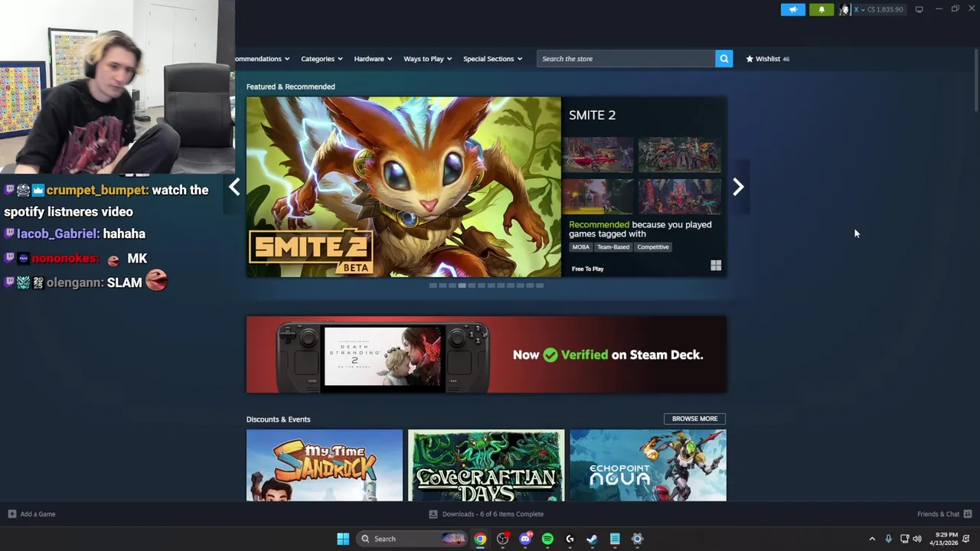This screenshot has width=980, height=551.
Task: Select the first carousel page dot
Action: (433, 285)
